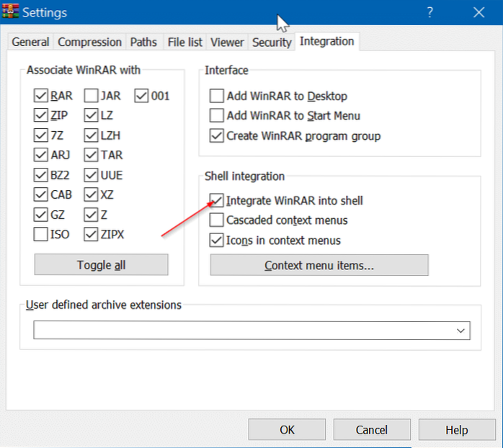Uncheck Create WinRAR program group
This screenshot has height=448, width=503.
pos(216,135)
